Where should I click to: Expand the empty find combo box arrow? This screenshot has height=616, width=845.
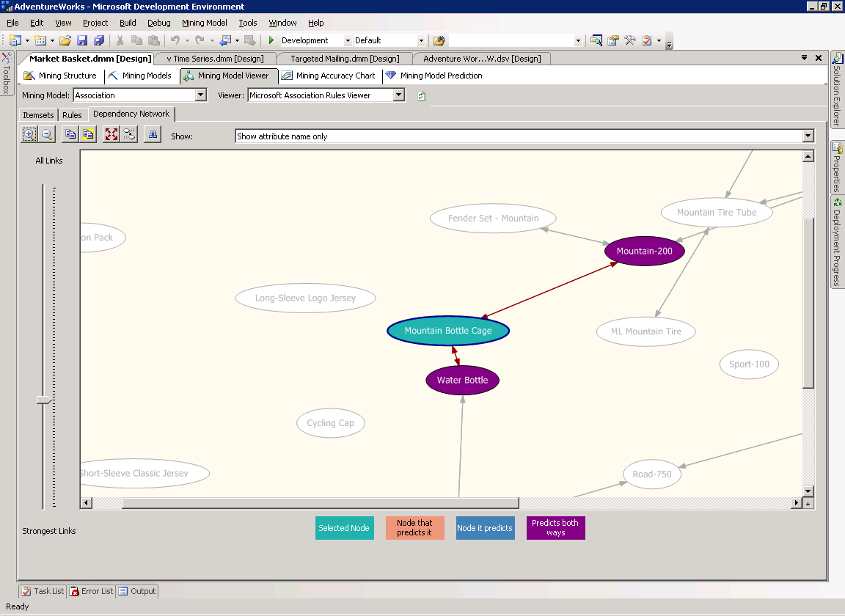point(578,40)
